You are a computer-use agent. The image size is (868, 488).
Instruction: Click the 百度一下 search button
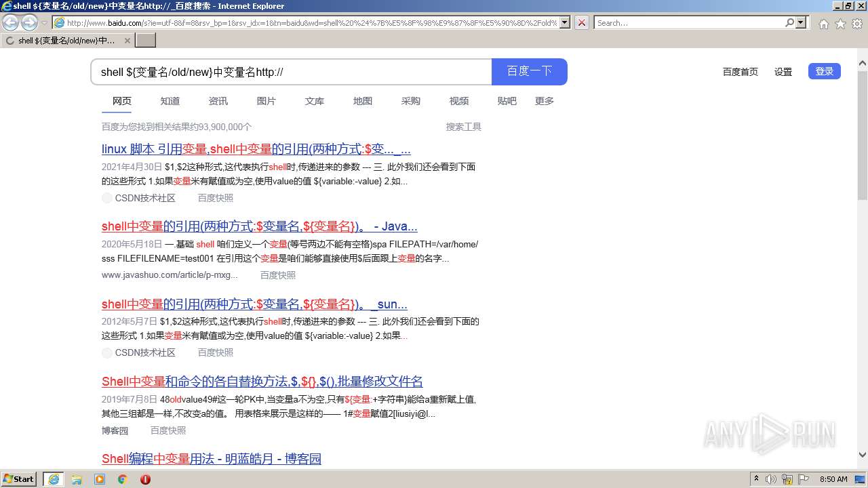529,72
